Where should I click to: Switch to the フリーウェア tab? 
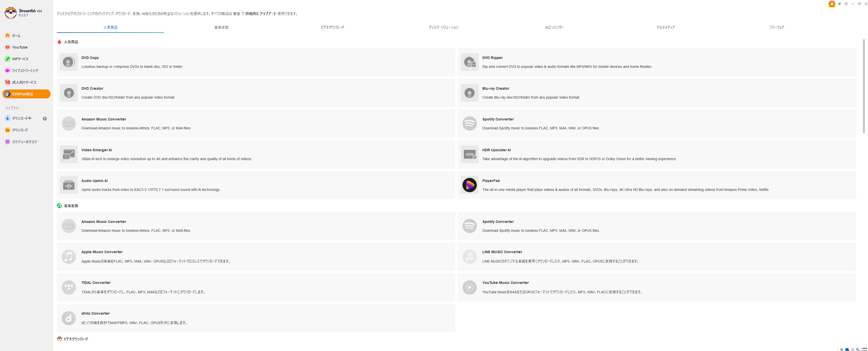[776, 27]
